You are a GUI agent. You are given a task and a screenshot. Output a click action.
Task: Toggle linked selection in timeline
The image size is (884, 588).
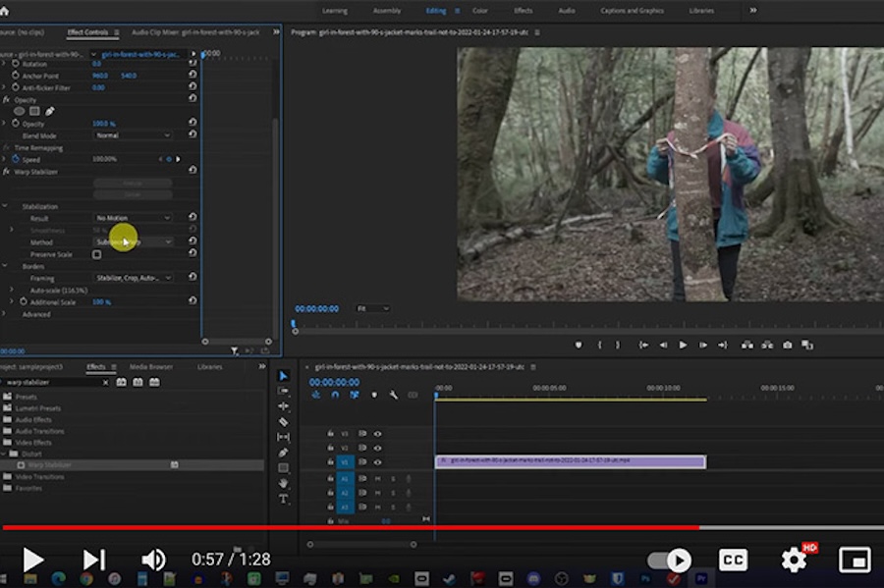(354, 395)
